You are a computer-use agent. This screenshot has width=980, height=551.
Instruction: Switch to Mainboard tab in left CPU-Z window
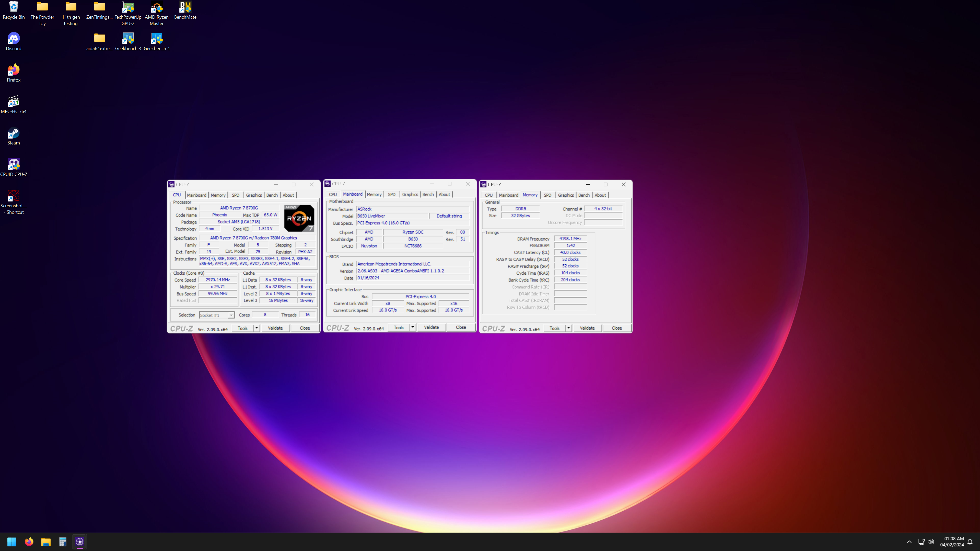197,195
